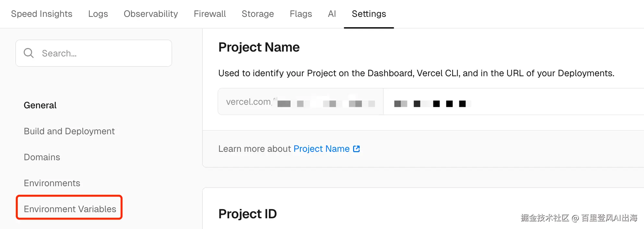
Task: Select the Storage tab
Action: (x=258, y=14)
